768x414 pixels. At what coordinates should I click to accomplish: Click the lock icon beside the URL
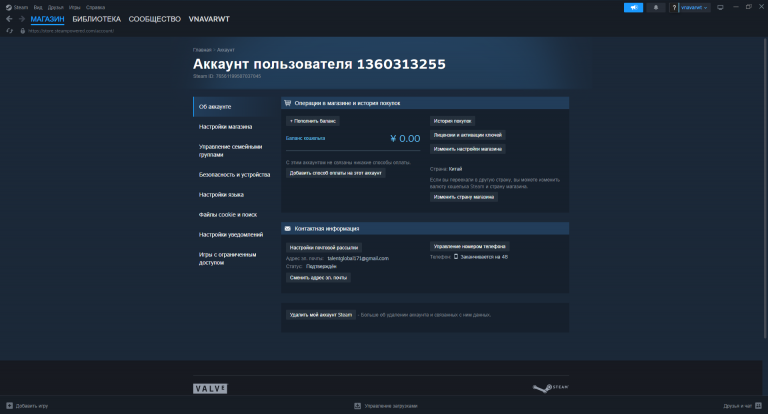(x=22, y=31)
